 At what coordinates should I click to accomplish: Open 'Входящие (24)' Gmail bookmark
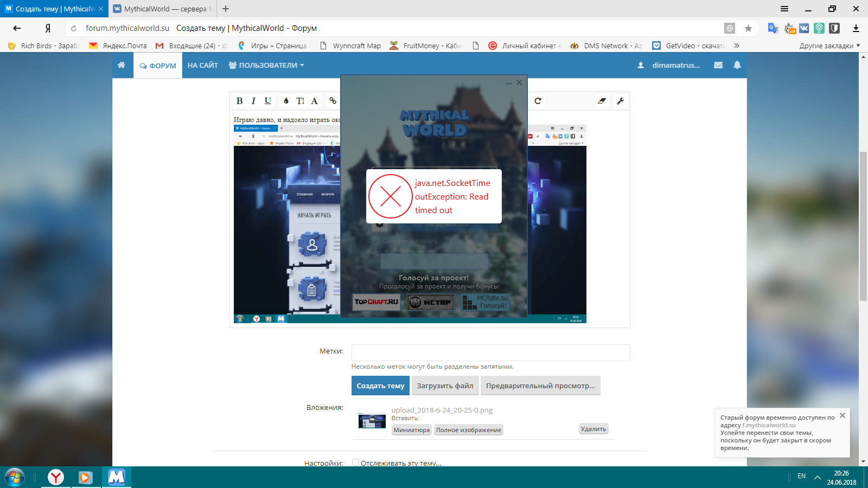click(192, 46)
